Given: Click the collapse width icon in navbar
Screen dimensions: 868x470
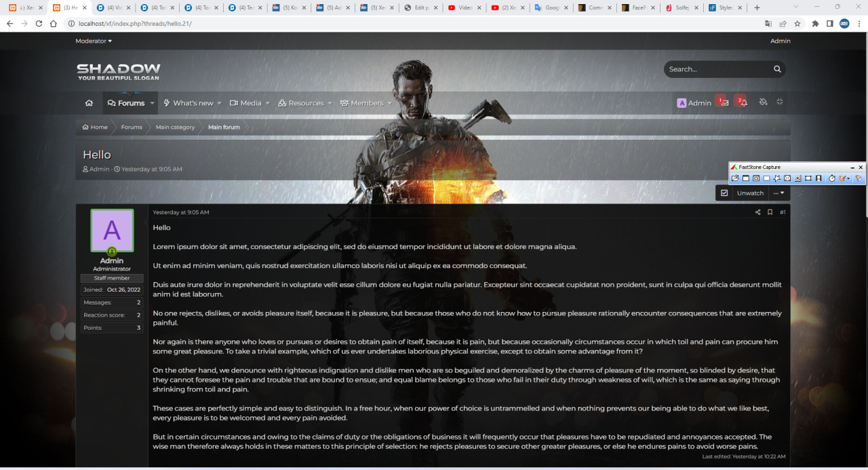Looking at the screenshot, I should [x=780, y=102].
